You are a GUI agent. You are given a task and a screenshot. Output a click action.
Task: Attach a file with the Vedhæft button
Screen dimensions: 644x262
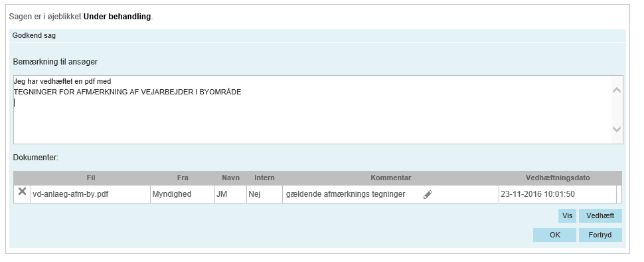point(600,215)
